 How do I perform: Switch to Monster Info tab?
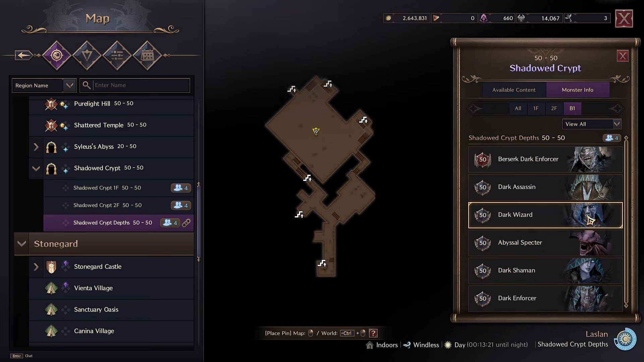point(578,90)
